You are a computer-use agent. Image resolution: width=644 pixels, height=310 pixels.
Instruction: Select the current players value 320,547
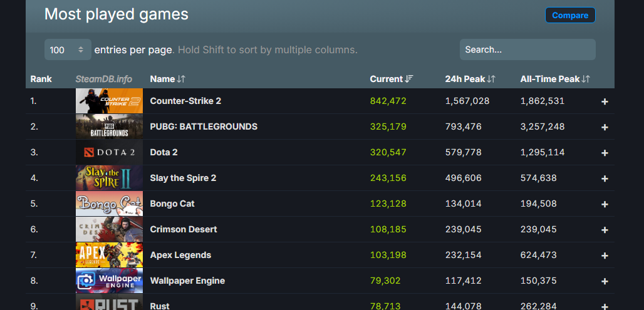click(388, 152)
